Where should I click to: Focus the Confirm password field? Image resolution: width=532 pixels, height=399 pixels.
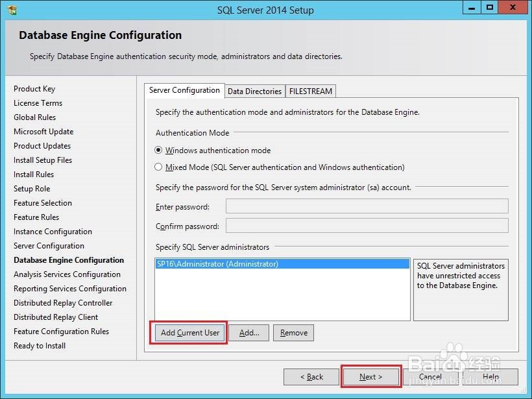367,226
